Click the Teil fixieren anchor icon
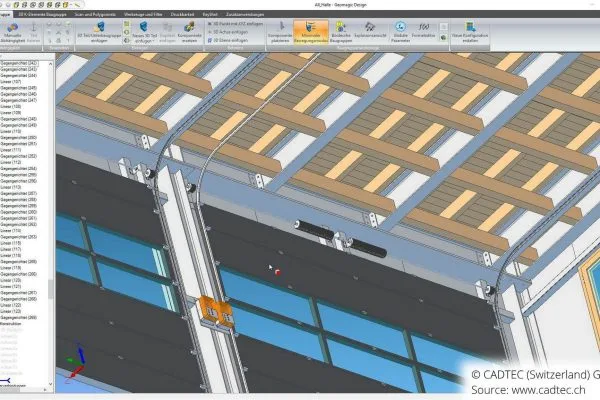The image size is (600, 400). (34, 28)
